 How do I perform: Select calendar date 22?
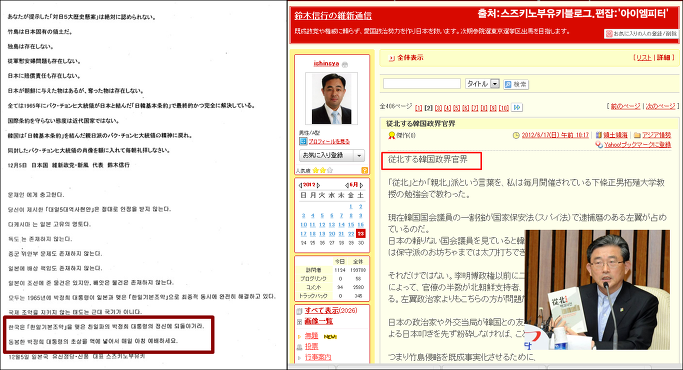click(351, 234)
